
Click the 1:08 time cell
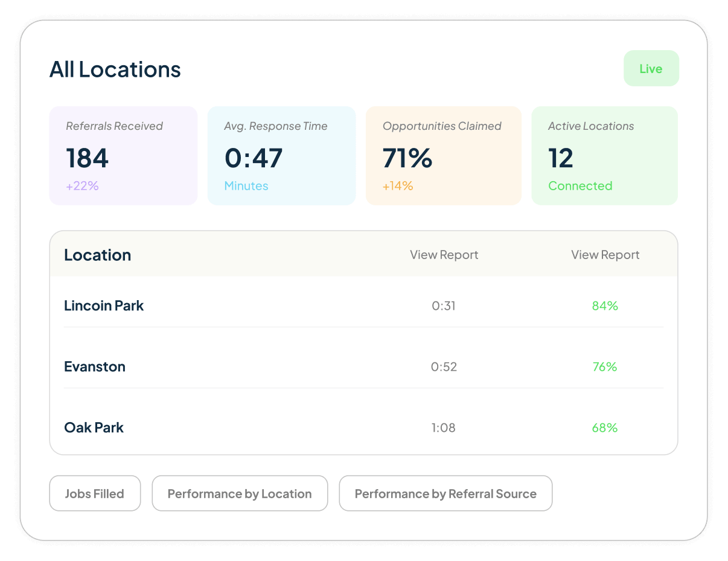(444, 428)
